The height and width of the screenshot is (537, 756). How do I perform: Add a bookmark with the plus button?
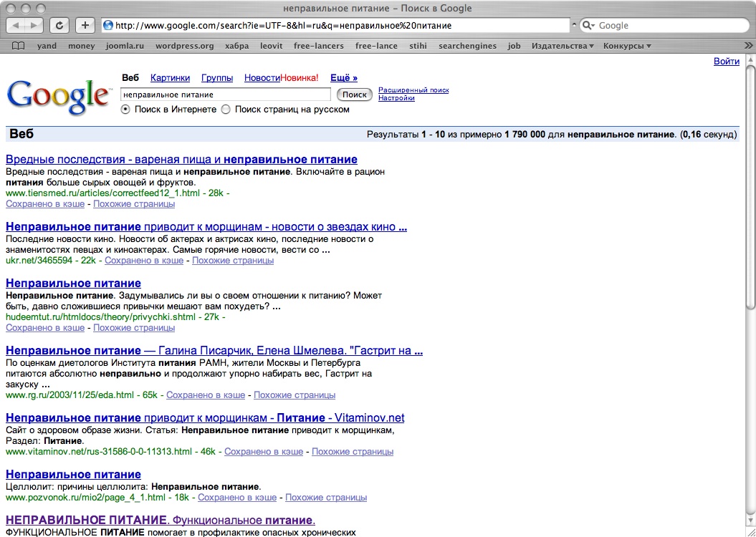click(x=85, y=26)
